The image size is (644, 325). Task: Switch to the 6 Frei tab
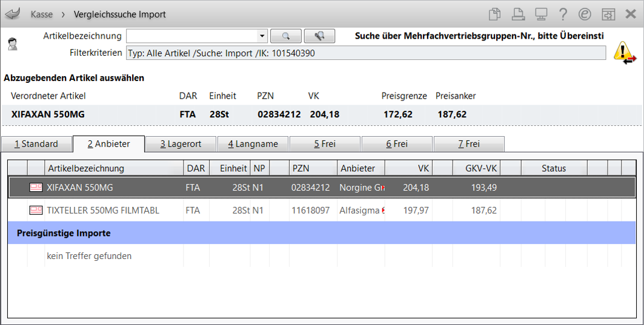tap(397, 144)
